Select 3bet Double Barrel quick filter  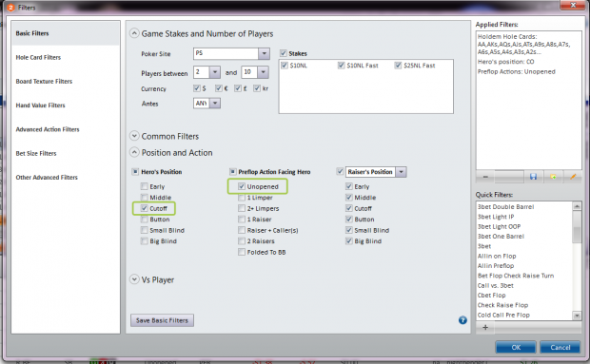[505, 206]
